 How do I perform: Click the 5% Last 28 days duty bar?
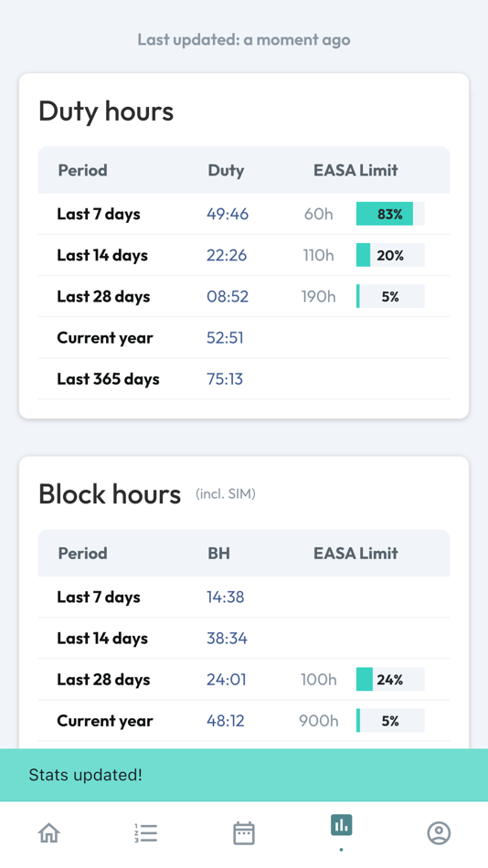click(390, 296)
